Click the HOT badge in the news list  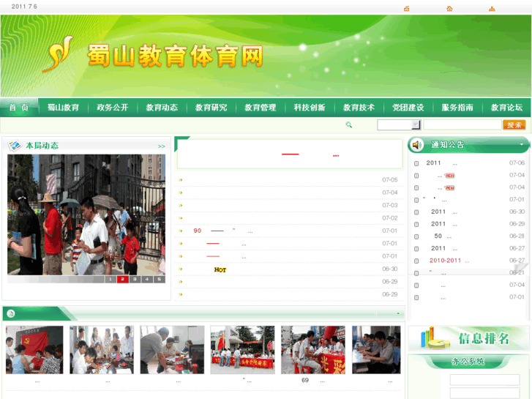pos(220,269)
